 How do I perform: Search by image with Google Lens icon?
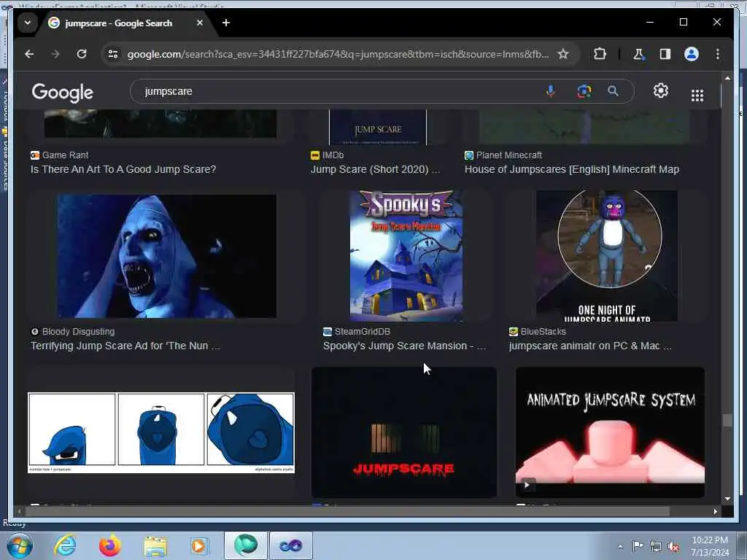584,91
